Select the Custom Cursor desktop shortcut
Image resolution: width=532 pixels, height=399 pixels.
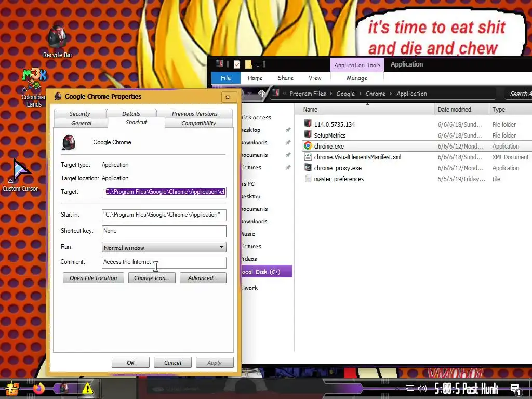click(x=20, y=175)
